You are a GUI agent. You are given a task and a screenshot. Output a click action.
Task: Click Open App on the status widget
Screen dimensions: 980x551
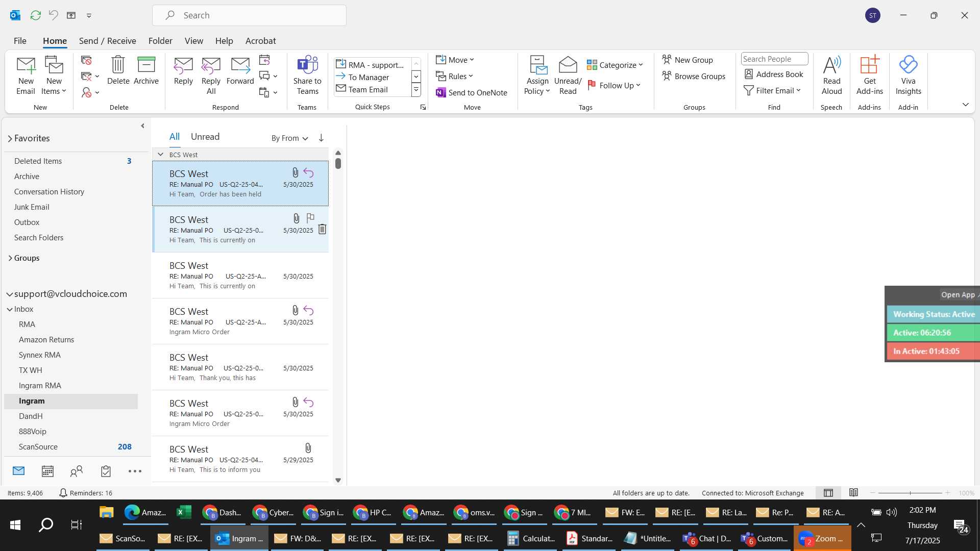(x=958, y=294)
